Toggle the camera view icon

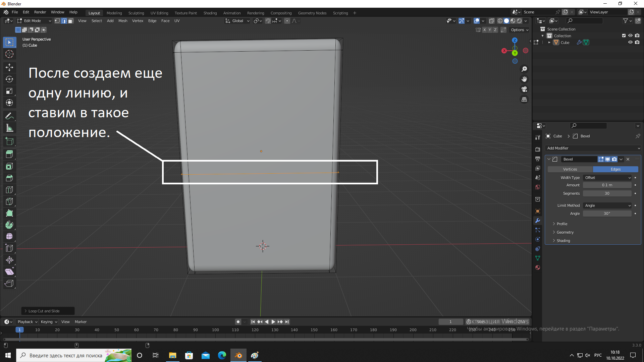coord(524,89)
